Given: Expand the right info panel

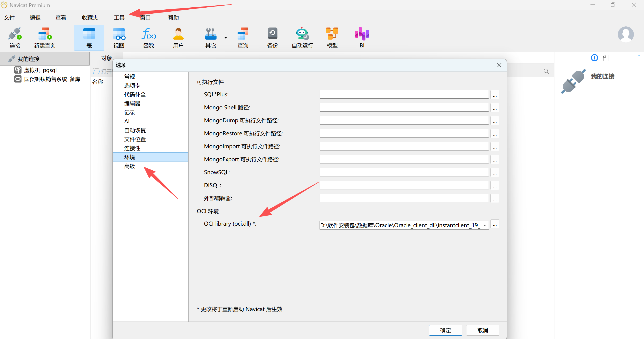Looking at the screenshot, I should click(x=637, y=58).
